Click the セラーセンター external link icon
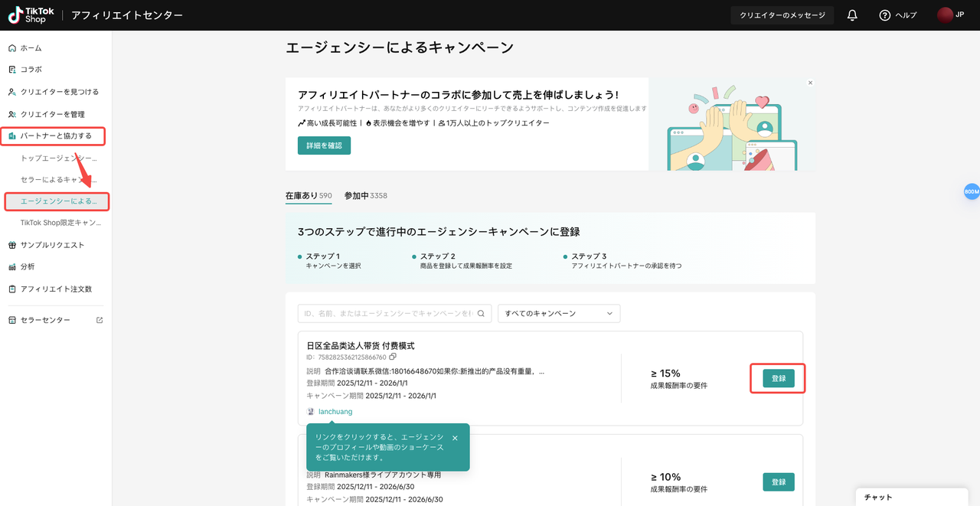The height and width of the screenshot is (506, 980). pyautogui.click(x=100, y=320)
